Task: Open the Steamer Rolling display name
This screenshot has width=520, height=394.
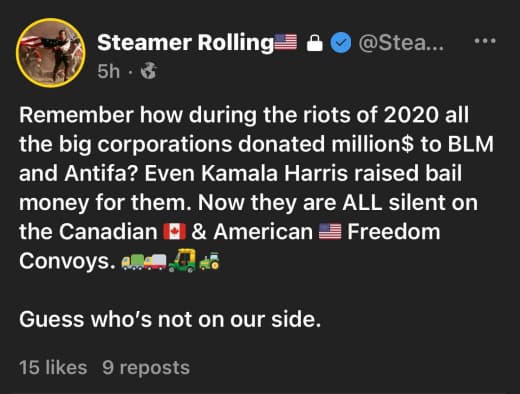Action: 185,43
